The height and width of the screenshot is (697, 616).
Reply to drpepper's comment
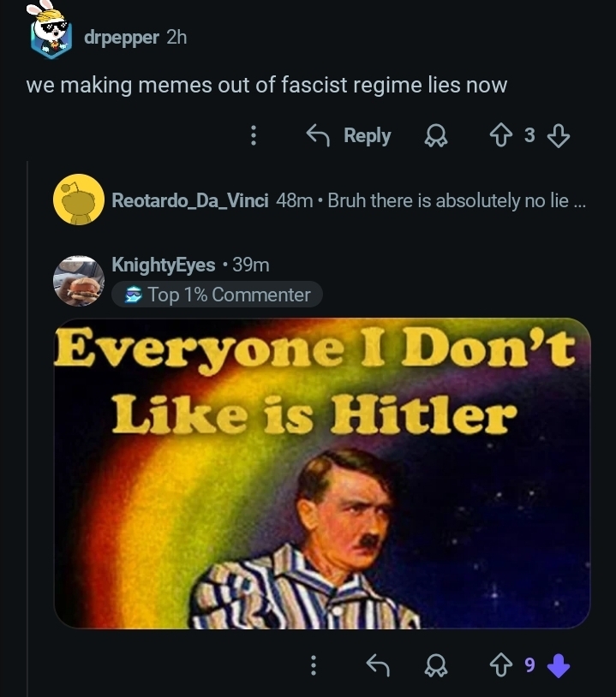(349, 135)
